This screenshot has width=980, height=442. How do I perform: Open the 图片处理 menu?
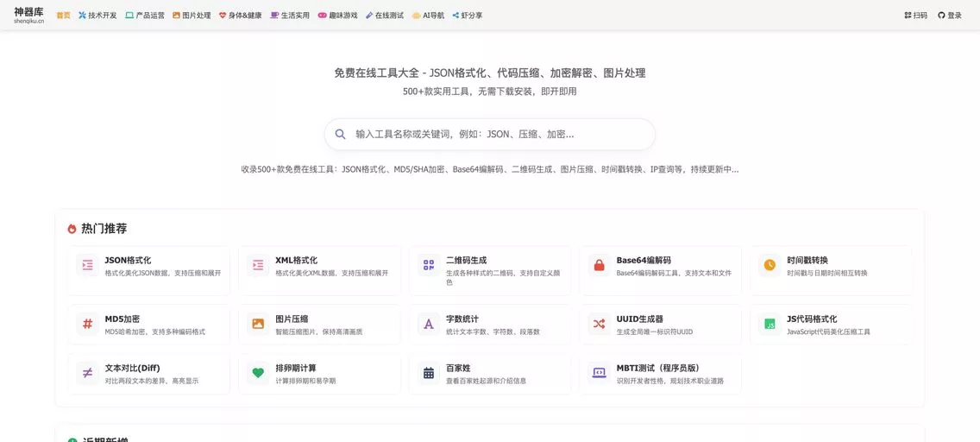point(192,16)
